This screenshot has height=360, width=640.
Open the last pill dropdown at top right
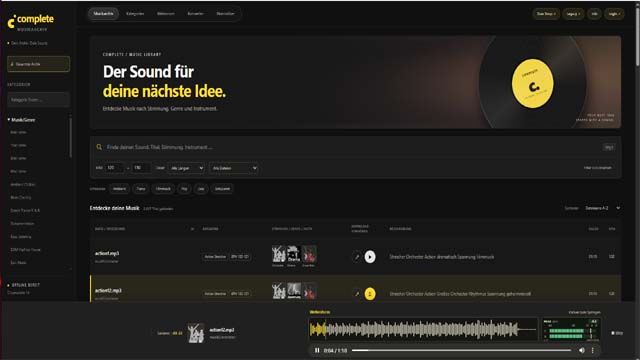pos(614,14)
